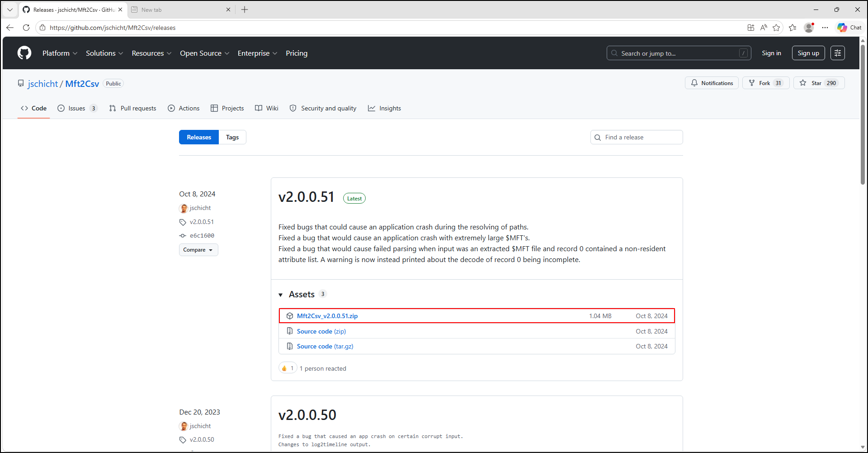
Task: Click the page vertical scrollbar thumb
Action: (863, 114)
